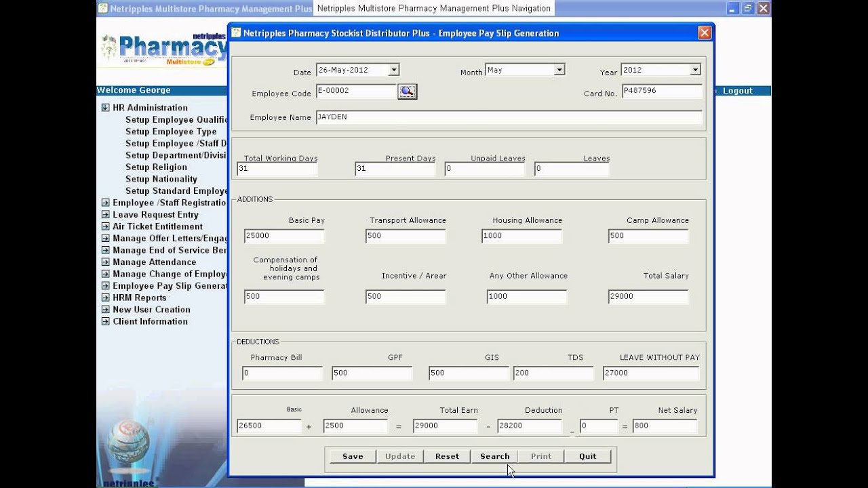Click the Any Other Allowance field
868x488 pixels.
527,297
